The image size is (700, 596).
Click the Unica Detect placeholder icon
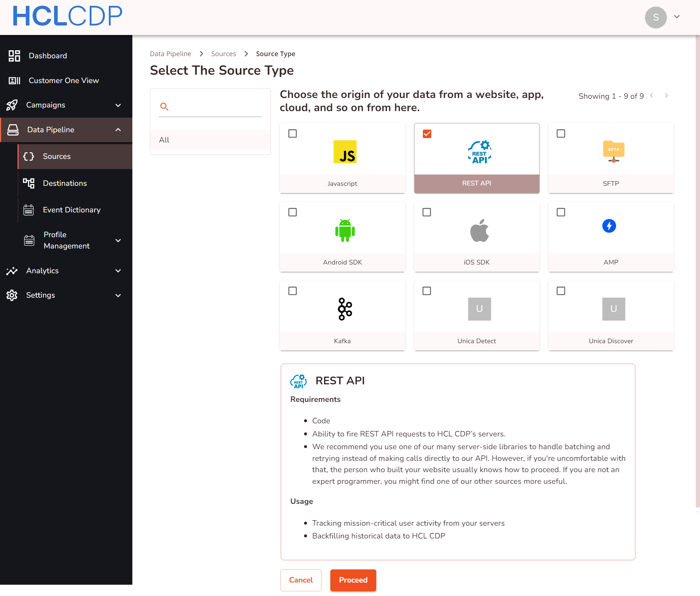click(x=479, y=309)
